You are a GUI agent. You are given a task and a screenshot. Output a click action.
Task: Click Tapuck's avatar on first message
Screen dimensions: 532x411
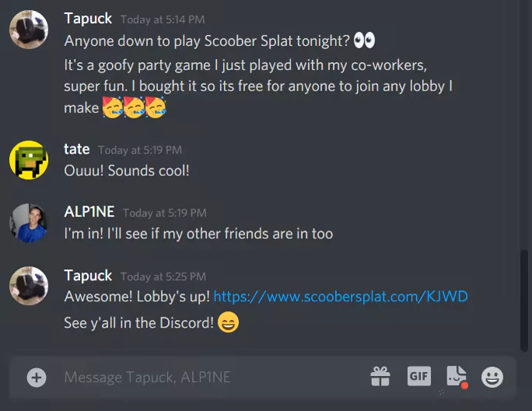click(x=29, y=30)
